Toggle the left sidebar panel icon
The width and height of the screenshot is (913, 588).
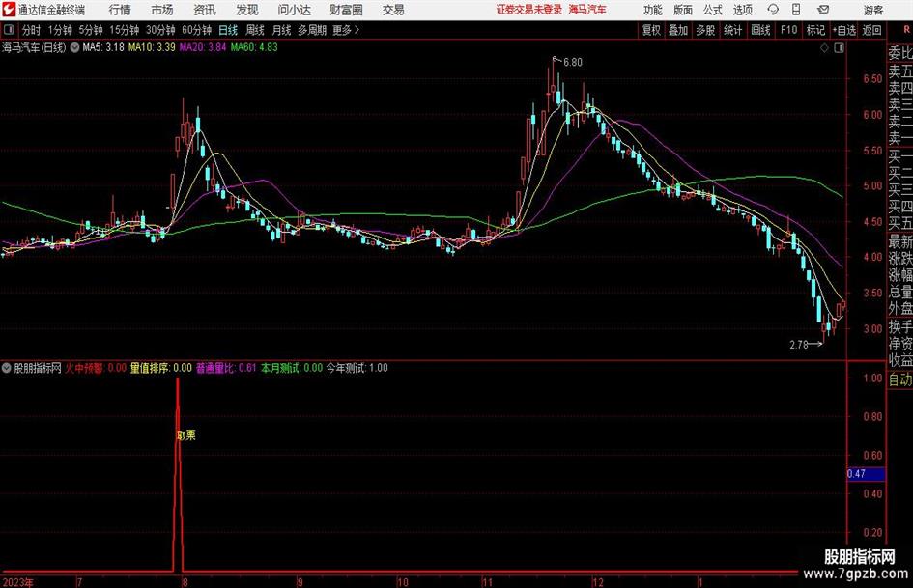tap(8, 30)
